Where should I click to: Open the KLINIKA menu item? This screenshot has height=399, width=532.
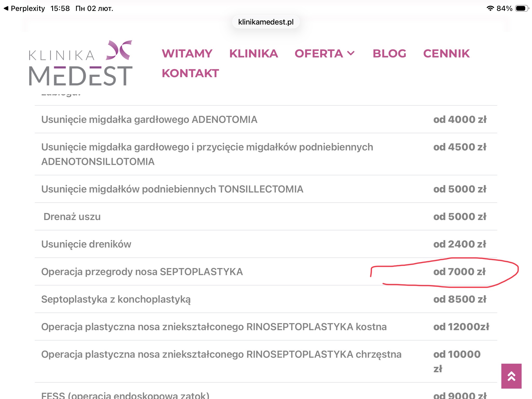point(254,54)
